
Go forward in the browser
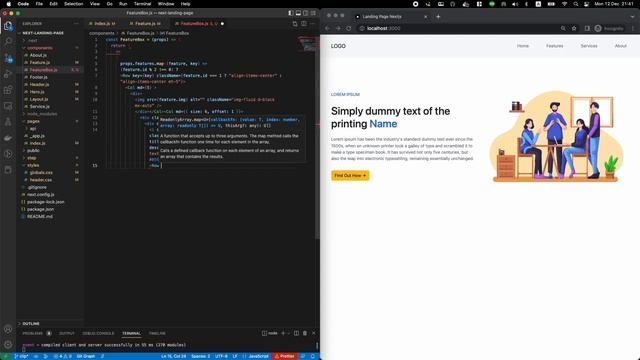tap(338, 28)
